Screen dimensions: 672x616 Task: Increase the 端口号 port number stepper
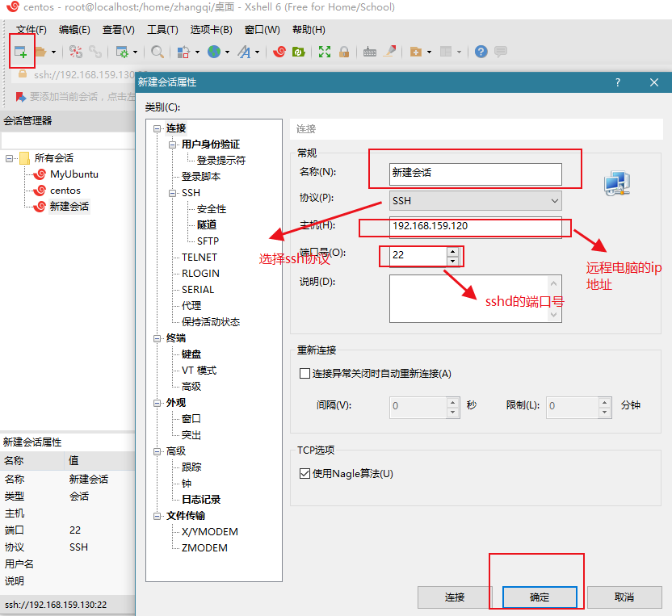(x=452, y=251)
